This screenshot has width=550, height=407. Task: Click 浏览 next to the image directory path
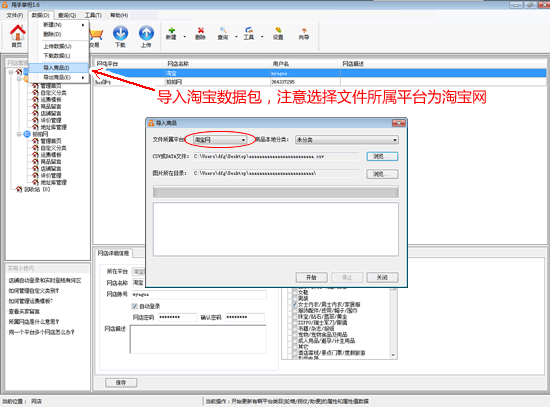pyautogui.click(x=382, y=174)
